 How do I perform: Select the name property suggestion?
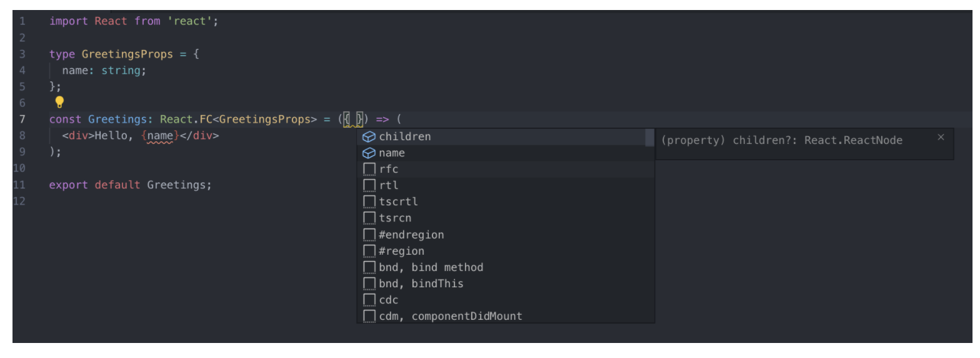pyautogui.click(x=505, y=153)
